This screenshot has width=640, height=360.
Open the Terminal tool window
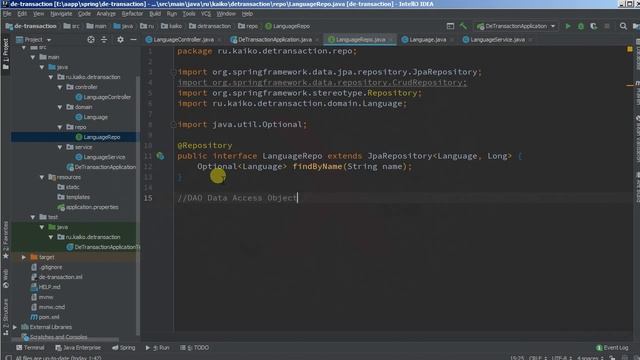point(30,348)
